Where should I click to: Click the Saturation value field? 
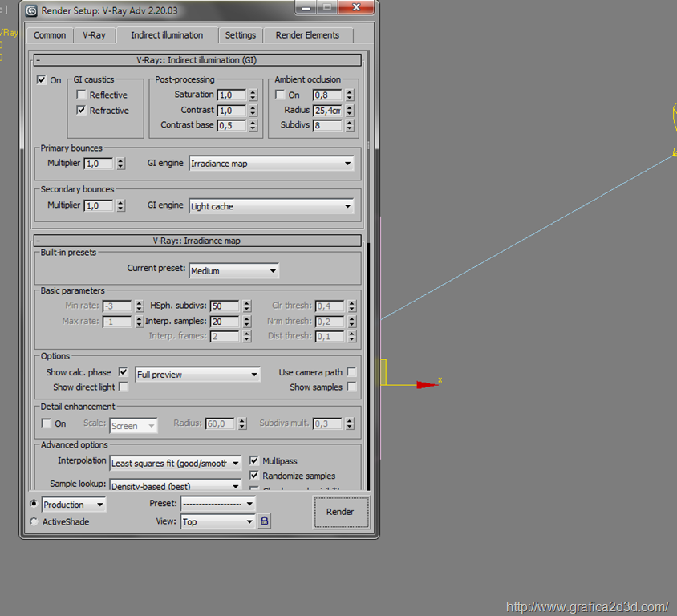[x=232, y=95]
